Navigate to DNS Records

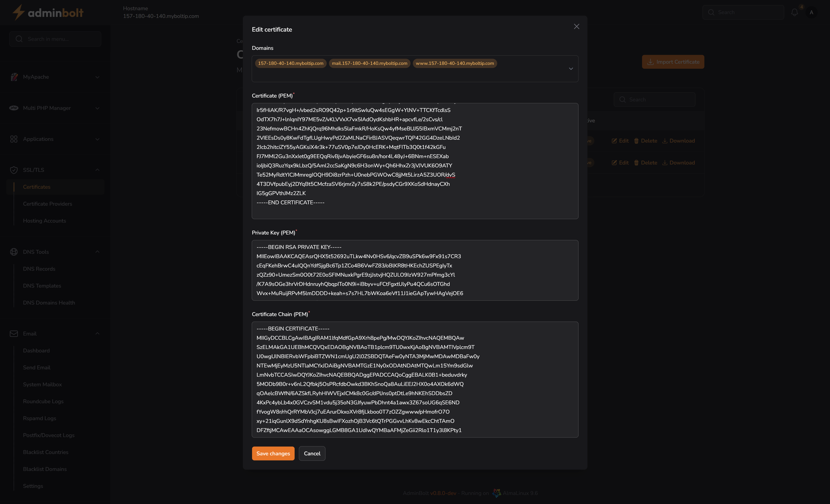point(39,269)
